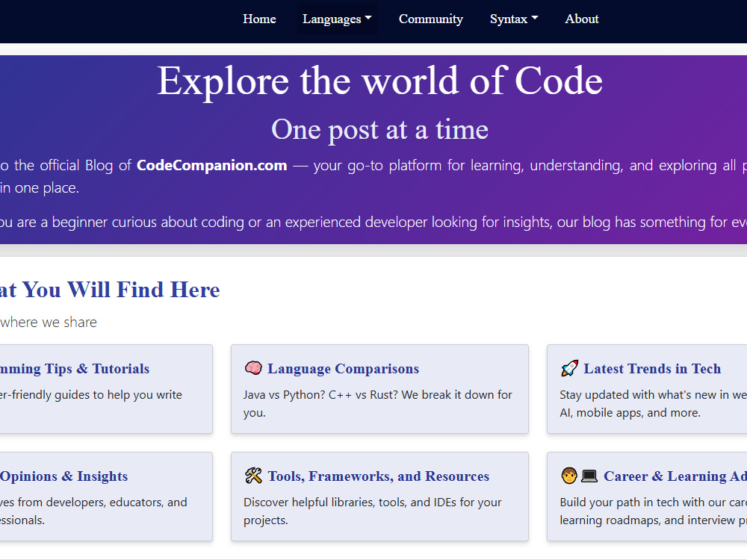747x560 pixels.
Task: Click the hammer-and-wrench tools icon
Action: pyautogui.click(x=253, y=476)
